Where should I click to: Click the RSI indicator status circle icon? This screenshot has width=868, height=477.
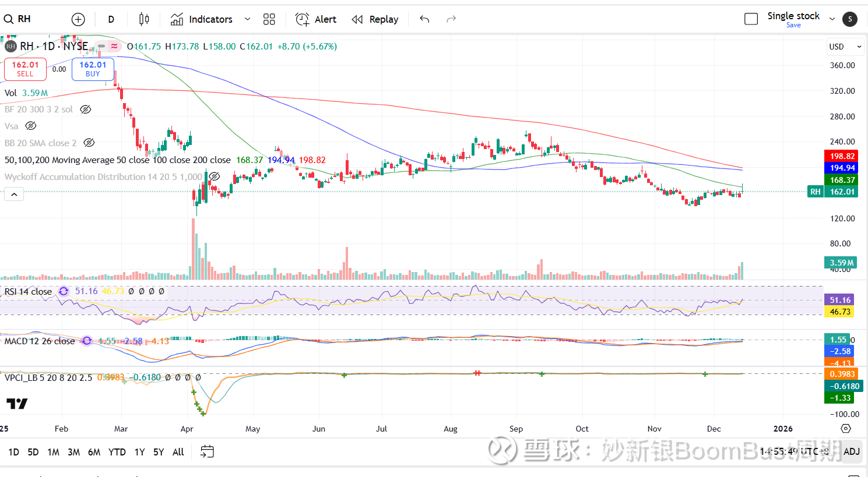(x=64, y=291)
